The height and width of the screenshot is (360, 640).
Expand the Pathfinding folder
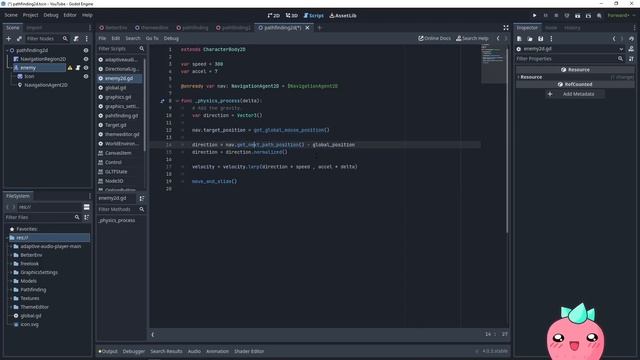(11, 290)
